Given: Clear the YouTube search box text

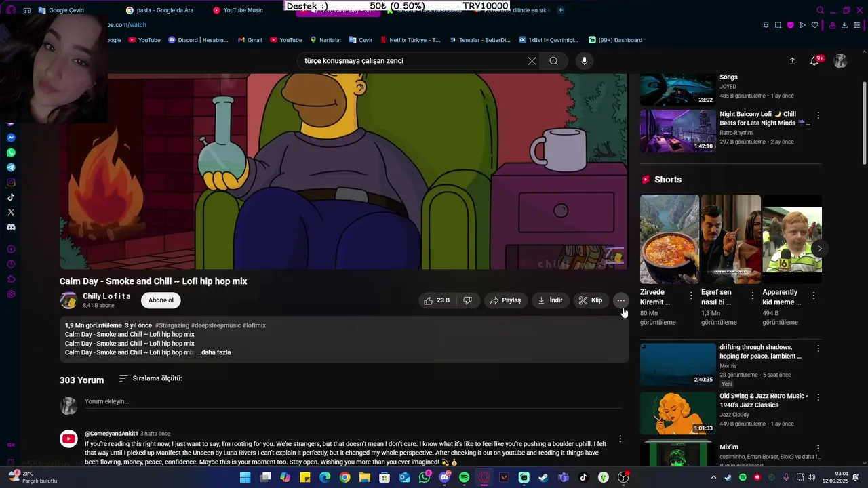Looking at the screenshot, I should click(532, 61).
